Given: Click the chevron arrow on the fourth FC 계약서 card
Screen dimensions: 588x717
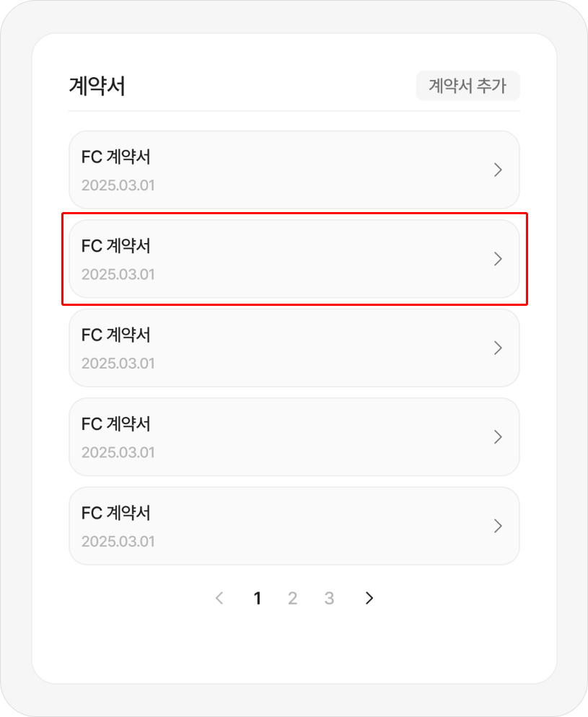Looking at the screenshot, I should pyautogui.click(x=497, y=436).
